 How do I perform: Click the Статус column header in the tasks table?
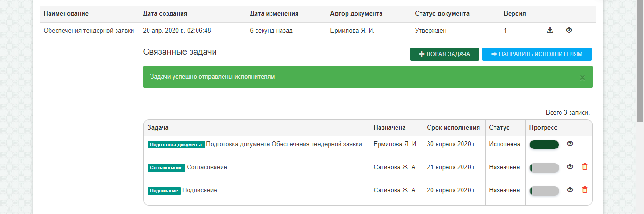click(499, 128)
